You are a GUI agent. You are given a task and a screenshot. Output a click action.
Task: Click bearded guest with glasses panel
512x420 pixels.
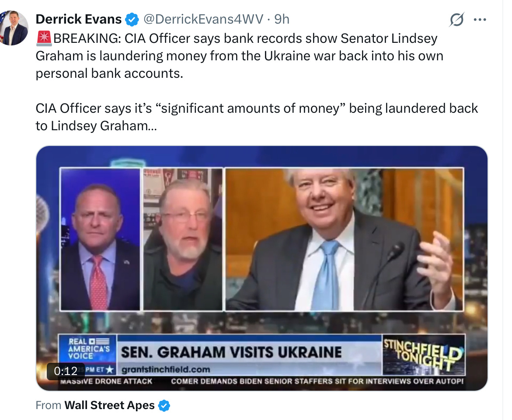[x=182, y=239]
